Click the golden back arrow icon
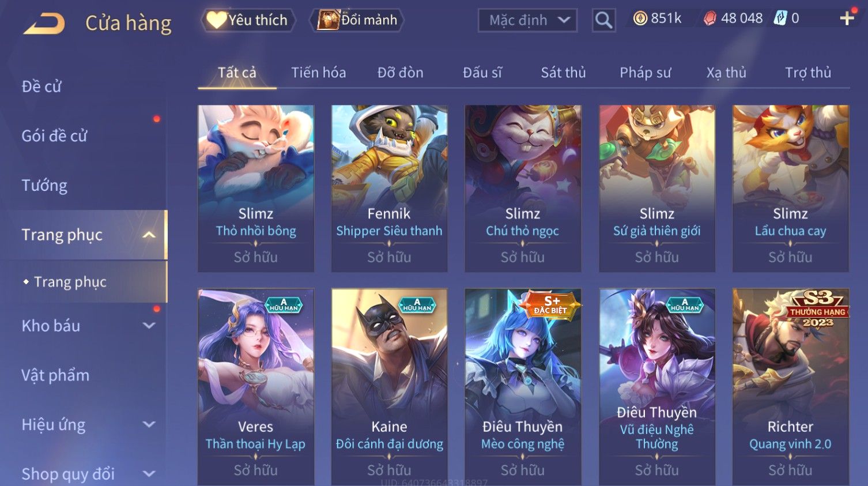 [44, 24]
